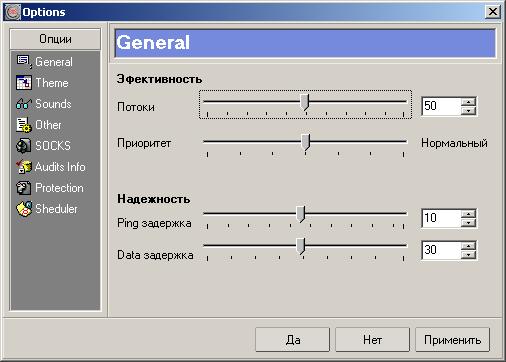Decrease Потоки value with down arrow
Screen dimensions: 506x362
pyautogui.click(x=468, y=110)
